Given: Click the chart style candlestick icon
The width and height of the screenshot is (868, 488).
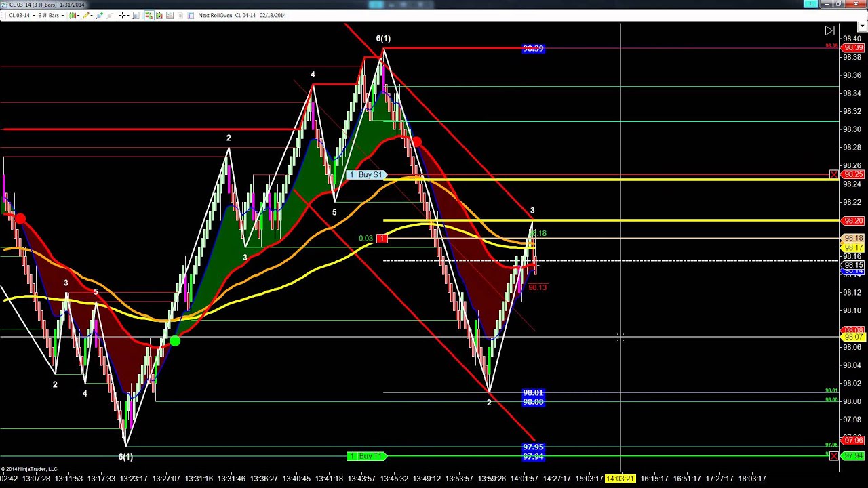Looking at the screenshot, I should coord(73,15).
